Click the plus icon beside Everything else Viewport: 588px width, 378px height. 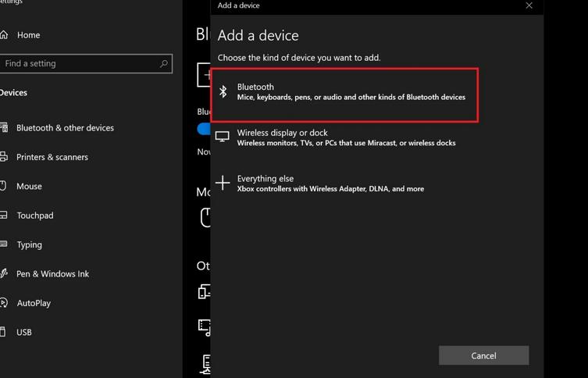click(223, 183)
